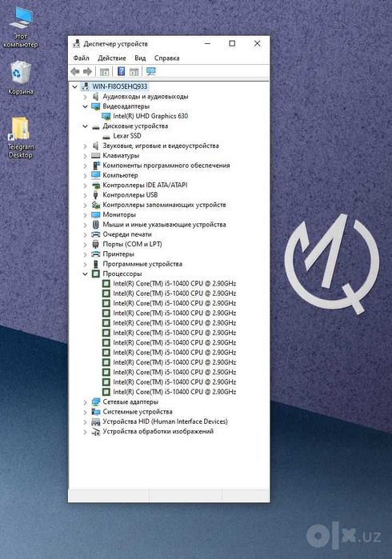Select the first i5-10400 CPU entry
Viewport: 392px width, 559px height.
[x=174, y=283]
